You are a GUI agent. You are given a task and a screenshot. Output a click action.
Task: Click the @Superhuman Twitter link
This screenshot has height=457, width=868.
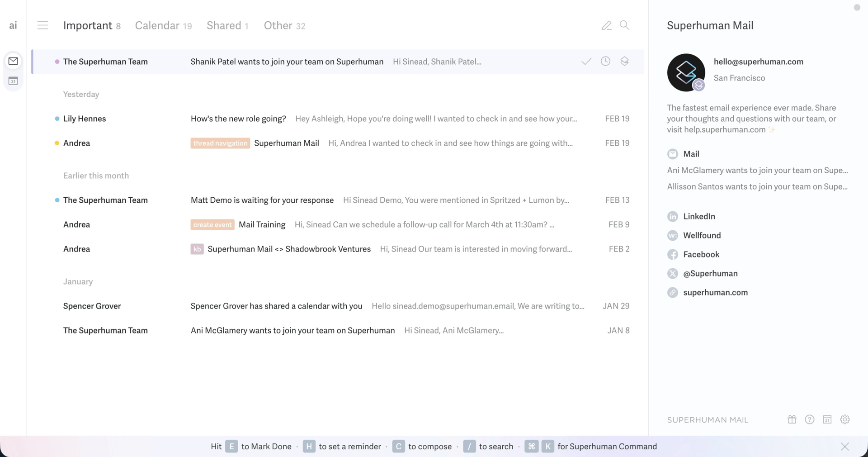click(x=710, y=273)
